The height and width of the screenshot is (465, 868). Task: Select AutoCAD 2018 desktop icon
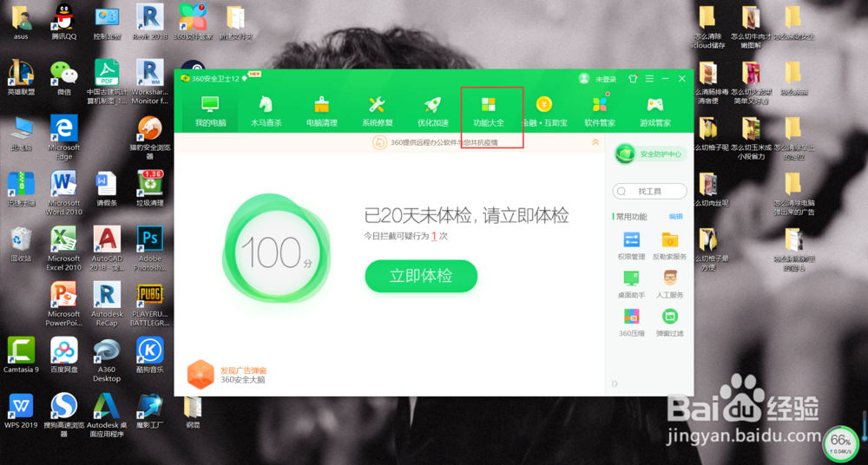pos(107,248)
